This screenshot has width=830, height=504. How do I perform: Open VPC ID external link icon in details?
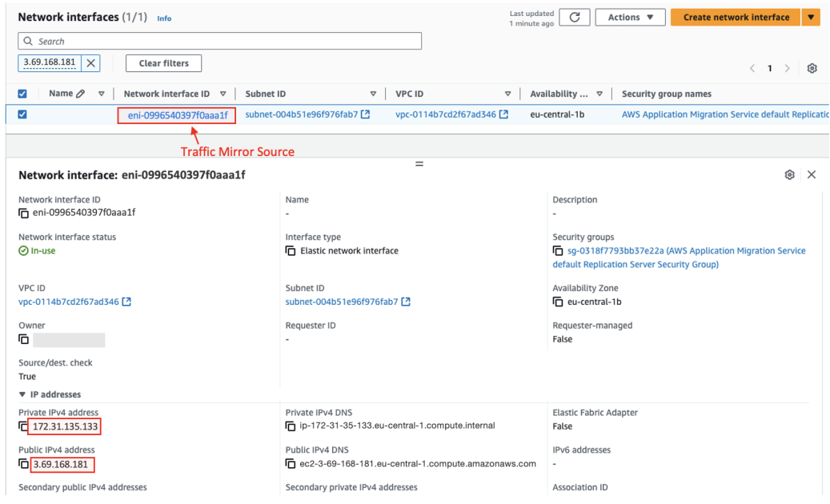tap(126, 302)
